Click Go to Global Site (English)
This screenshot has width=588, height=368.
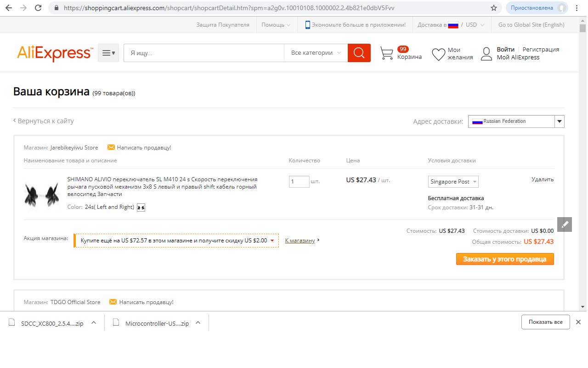531,25
